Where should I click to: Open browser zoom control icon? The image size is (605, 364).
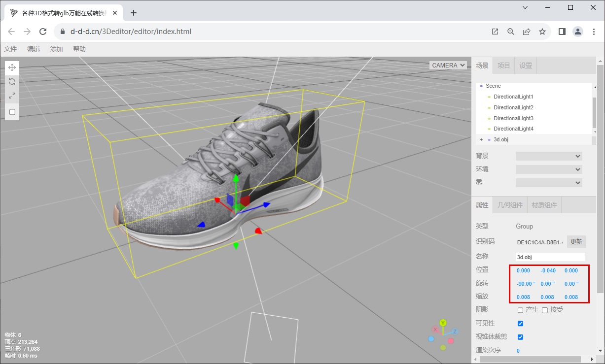[511, 32]
